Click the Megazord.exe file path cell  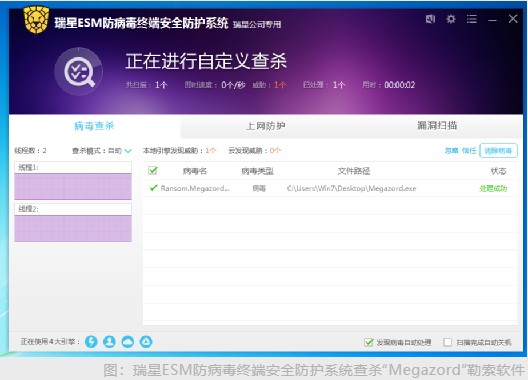351,188
